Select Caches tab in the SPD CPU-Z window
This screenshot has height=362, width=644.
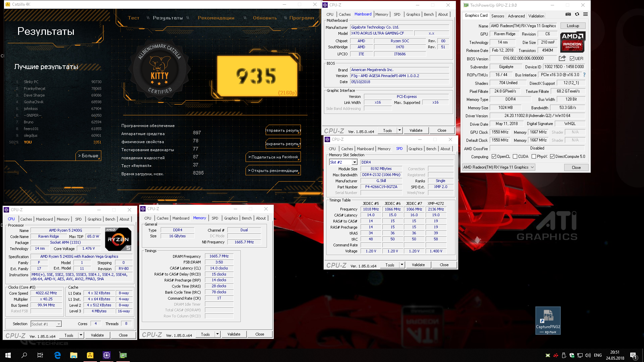click(347, 149)
